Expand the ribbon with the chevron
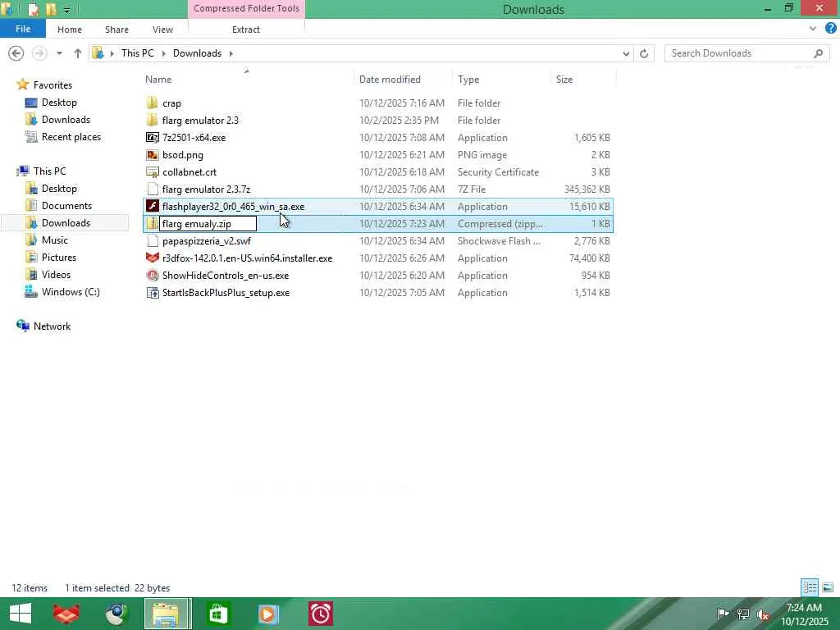The height and width of the screenshot is (630, 840). coord(813,29)
